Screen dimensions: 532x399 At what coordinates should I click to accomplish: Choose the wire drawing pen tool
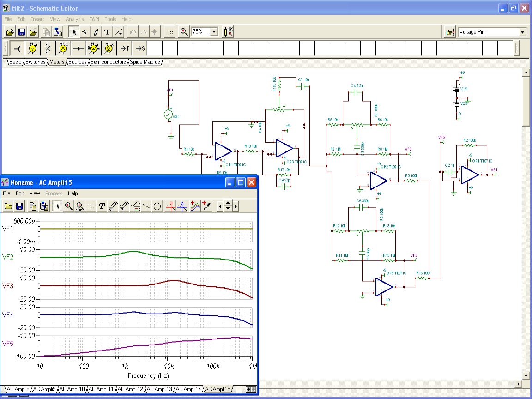(96, 32)
